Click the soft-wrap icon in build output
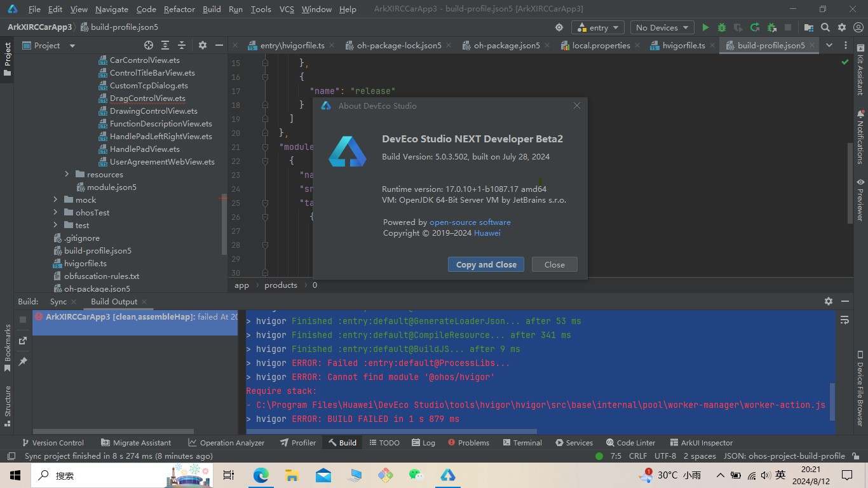The width and height of the screenshot is (868, 488). 844,320
